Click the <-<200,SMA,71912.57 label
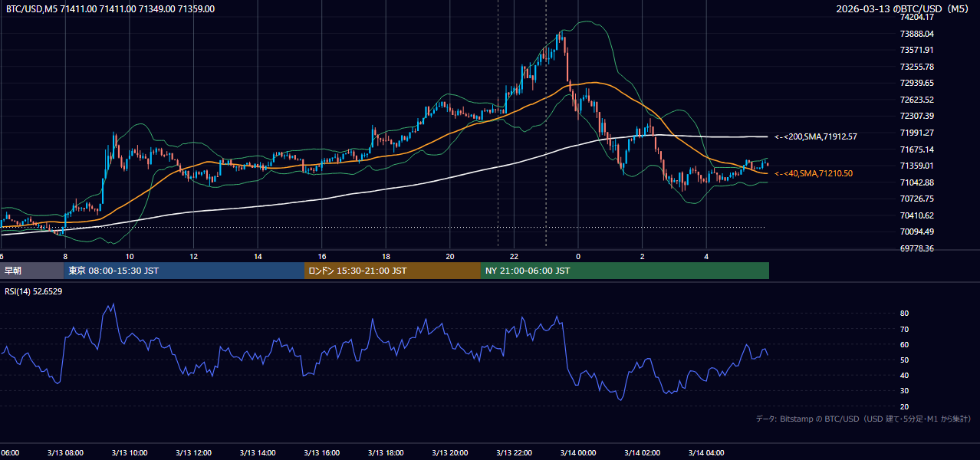This screenshot has width=980, height=460. point(816,136)
